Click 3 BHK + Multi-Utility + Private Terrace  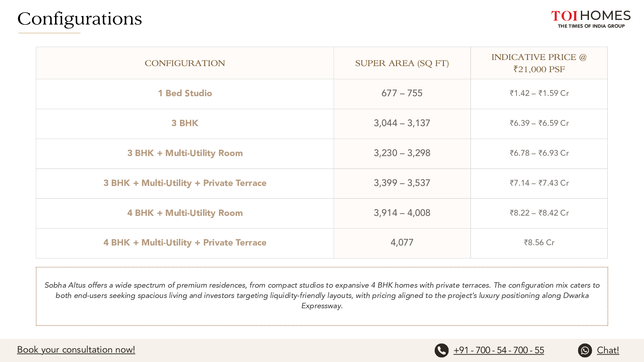click(185, 183)
